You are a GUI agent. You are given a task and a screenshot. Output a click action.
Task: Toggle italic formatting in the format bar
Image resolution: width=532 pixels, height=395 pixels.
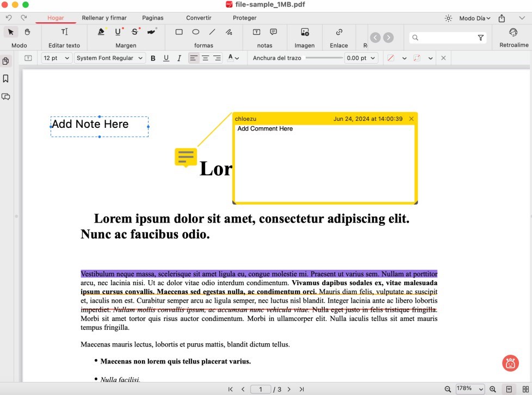point(179,58)
